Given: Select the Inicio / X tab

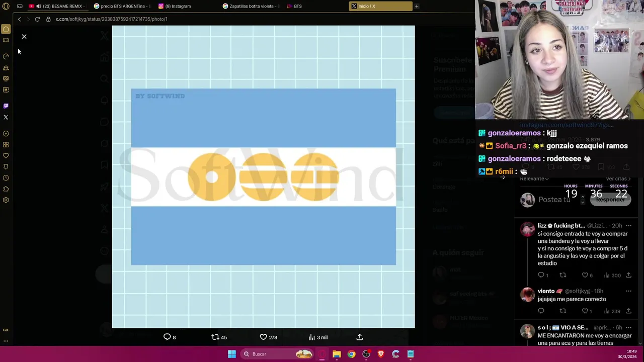Looking at the screenshot, I should [380, 6].
